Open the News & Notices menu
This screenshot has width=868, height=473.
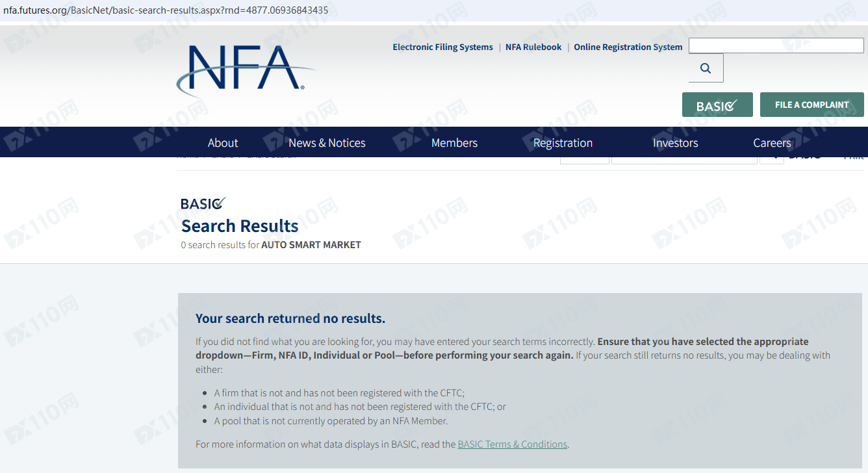click(327, 143)
